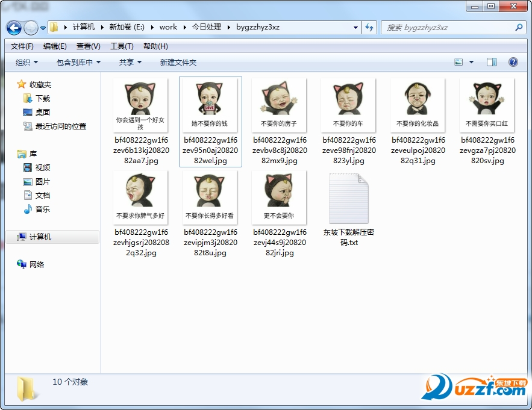Select thumbnail captioned 她不要你的钱
Image resolution: width=532 pixels, height=410 pixels.
click(210, 105)
